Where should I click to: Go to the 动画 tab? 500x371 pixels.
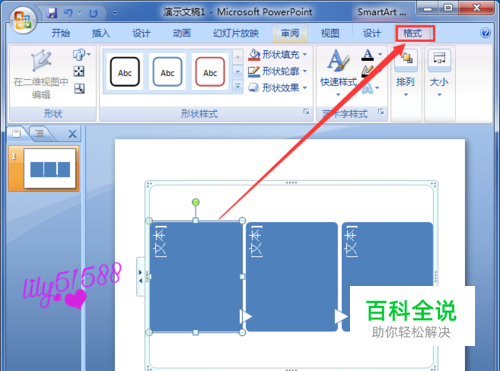click(182, 33)
